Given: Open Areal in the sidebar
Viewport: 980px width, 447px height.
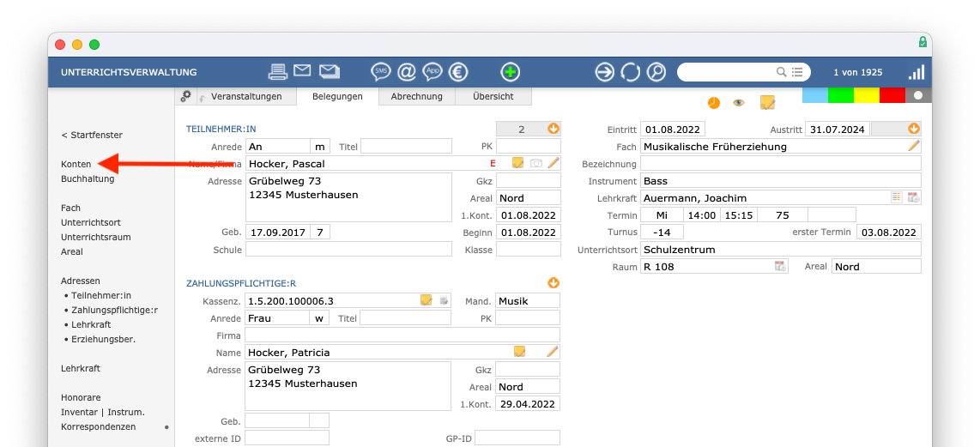Looking at the screenshot, I should click(x=72, y=252).
